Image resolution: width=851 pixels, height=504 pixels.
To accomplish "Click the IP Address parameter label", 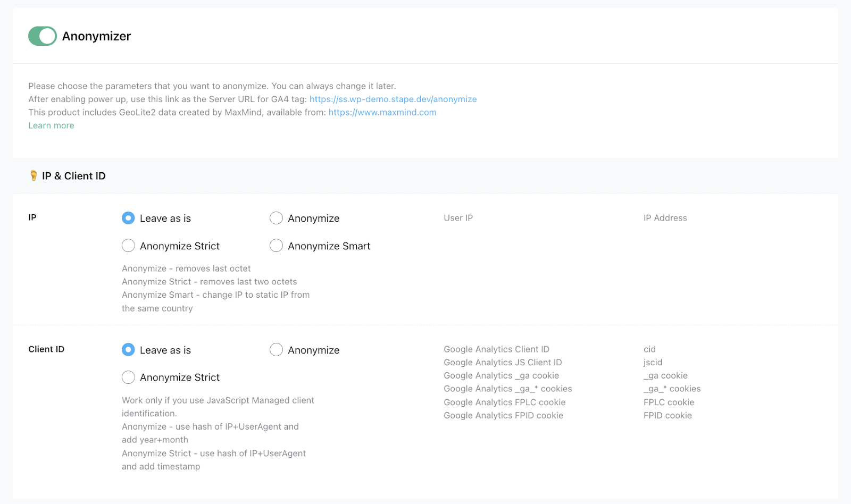I will tap(665, 218).
